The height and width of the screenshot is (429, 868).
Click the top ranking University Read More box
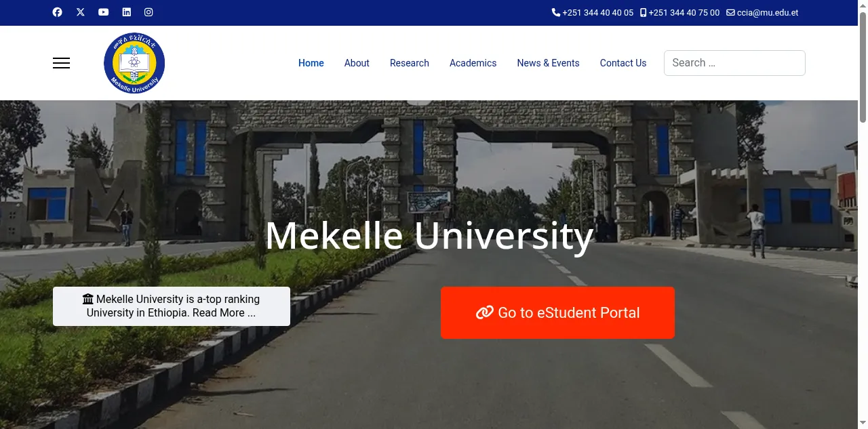(x=172, y=306)
